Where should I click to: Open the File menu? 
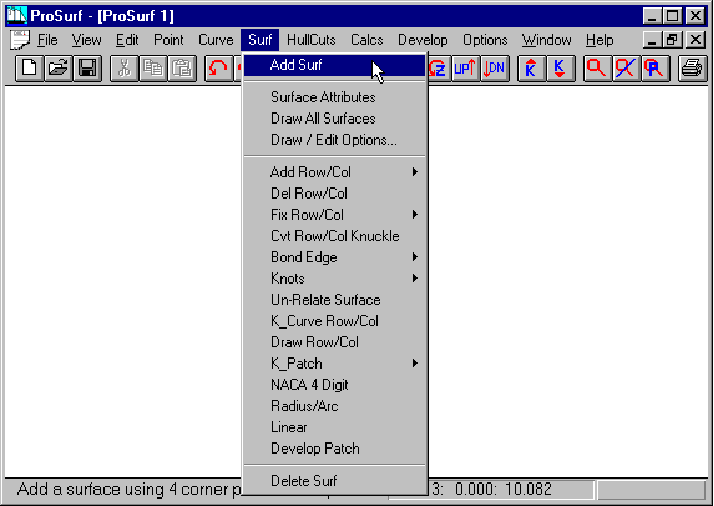pyautogui.click(x=47, y=40)
